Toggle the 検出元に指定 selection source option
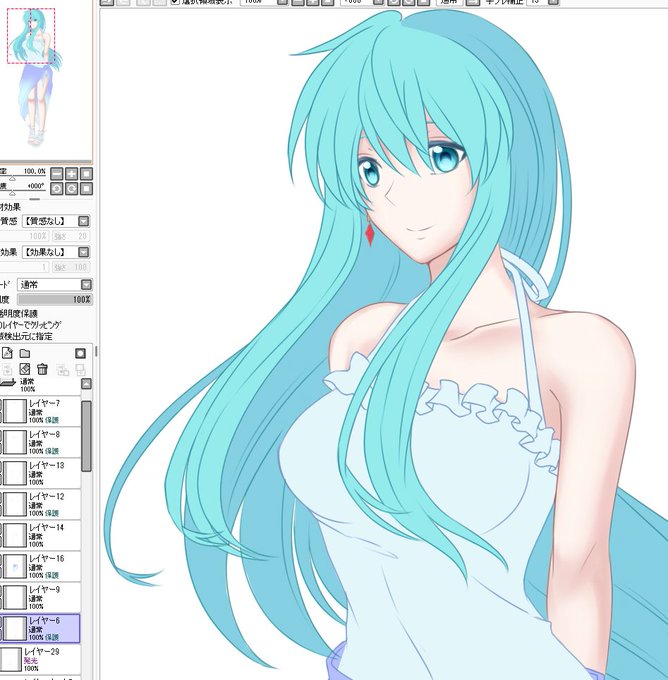Screen dimensions: 668x680 coord(26,336)
